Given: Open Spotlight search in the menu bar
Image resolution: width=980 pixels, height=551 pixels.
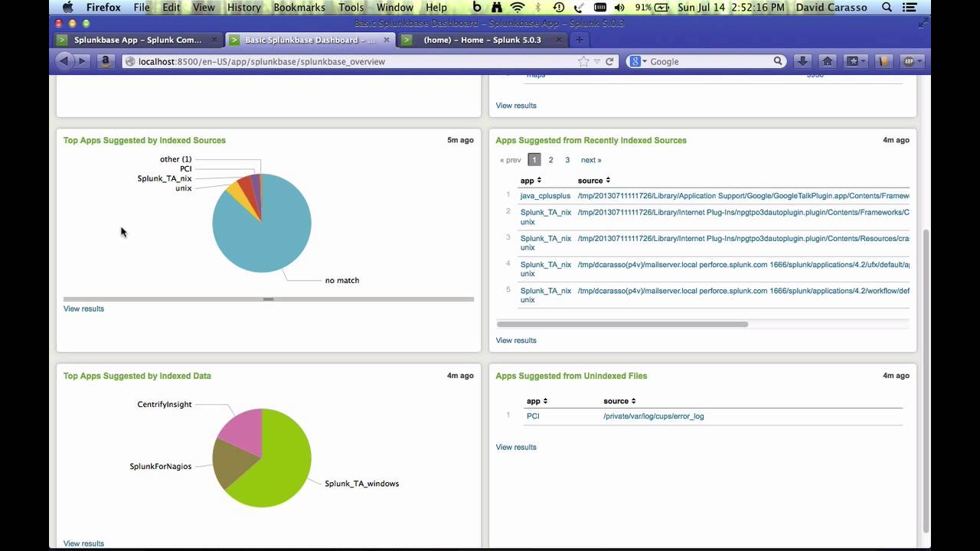Looking at the screenshot, I should (887, 8).
